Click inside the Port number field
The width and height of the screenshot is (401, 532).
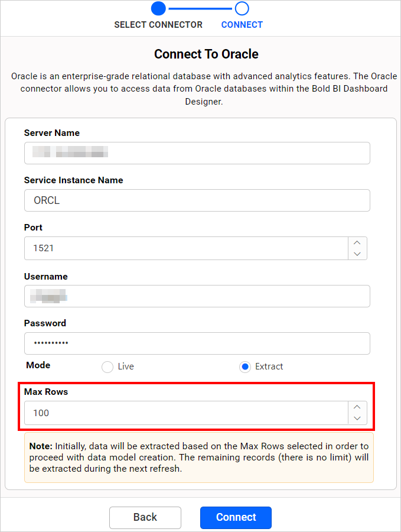click(186, 248)
